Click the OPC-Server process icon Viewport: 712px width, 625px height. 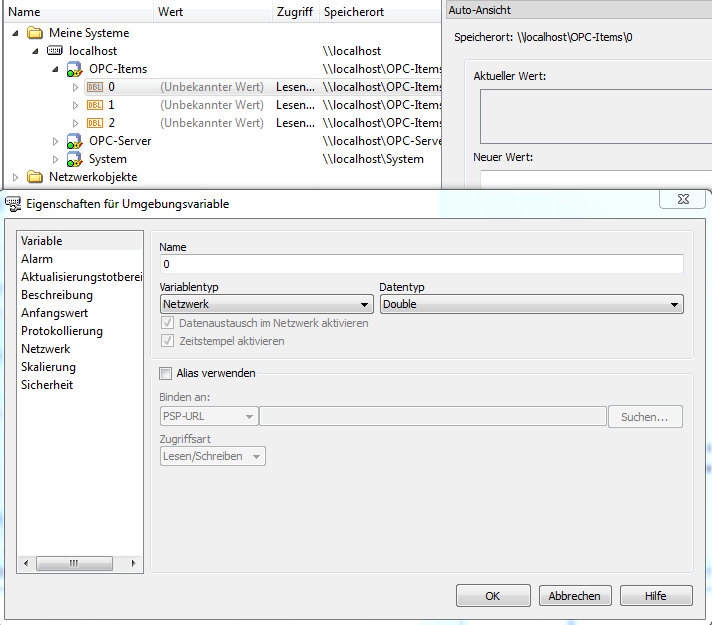pos(74,141)
